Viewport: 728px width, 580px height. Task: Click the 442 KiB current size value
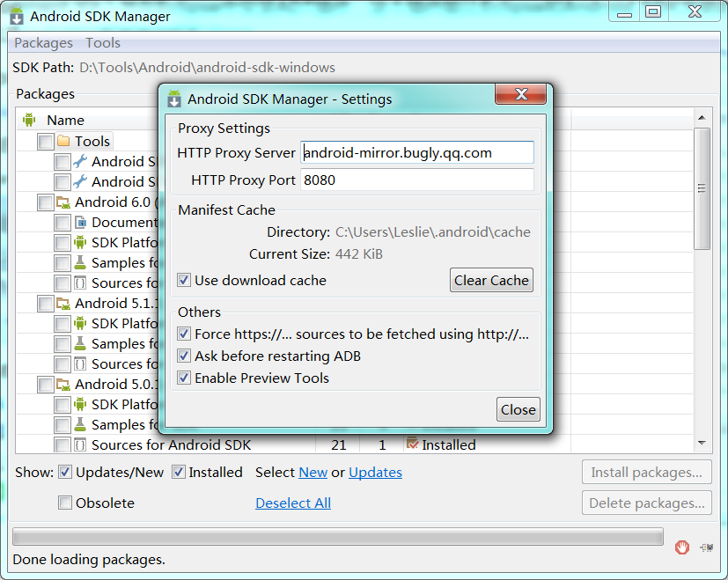[359, 254]
